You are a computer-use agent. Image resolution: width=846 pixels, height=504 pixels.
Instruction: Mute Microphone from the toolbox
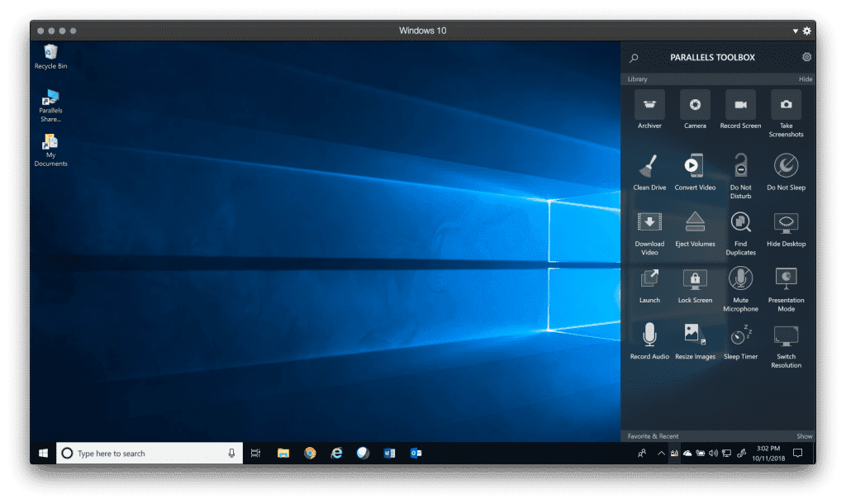coord(740,279)
